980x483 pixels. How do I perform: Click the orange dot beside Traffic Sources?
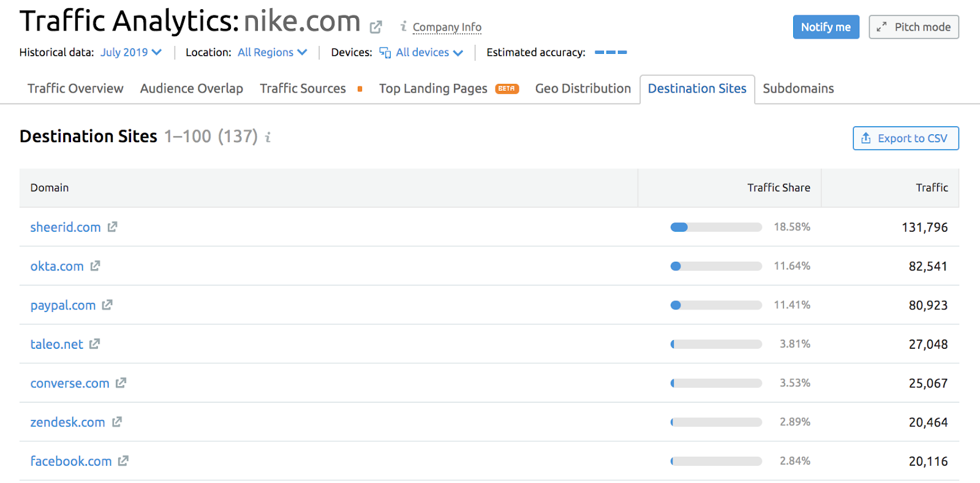pos(360,89)
